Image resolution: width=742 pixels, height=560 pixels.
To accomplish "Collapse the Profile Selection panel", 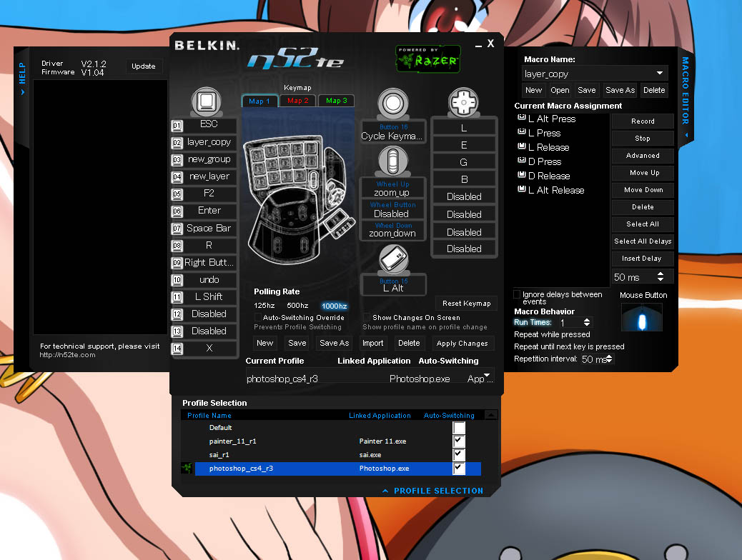I will [432, 491].
